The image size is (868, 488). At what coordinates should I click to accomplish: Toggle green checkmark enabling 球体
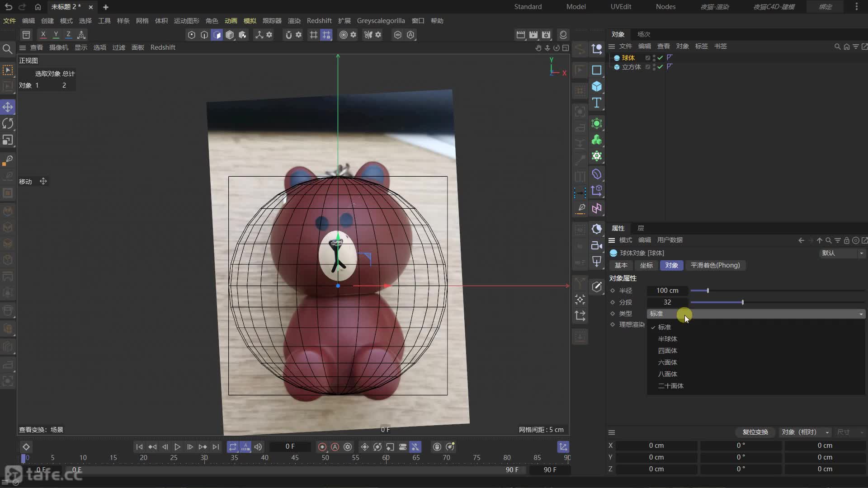click(660, 58)
